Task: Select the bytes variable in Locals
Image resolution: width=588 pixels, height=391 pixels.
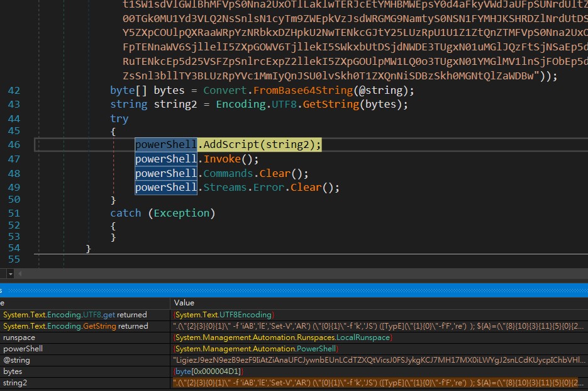Action: [13, 371]
